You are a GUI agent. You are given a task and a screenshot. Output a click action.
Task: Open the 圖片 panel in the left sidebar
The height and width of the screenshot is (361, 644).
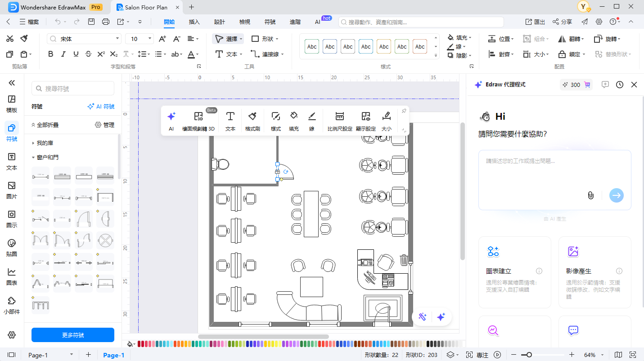12,190
